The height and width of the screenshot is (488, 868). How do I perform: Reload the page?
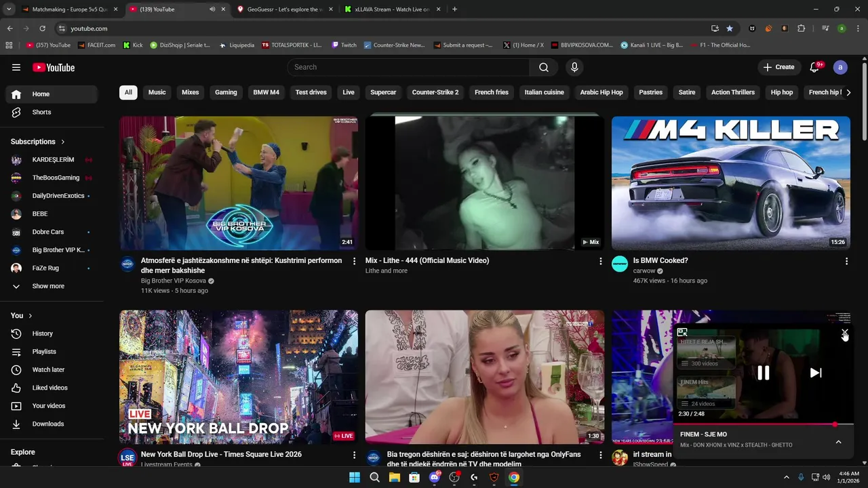42,28
